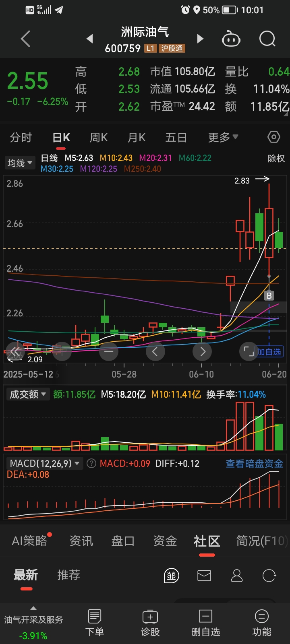Shift chart right with chevron button

click(x=203, y=351)
